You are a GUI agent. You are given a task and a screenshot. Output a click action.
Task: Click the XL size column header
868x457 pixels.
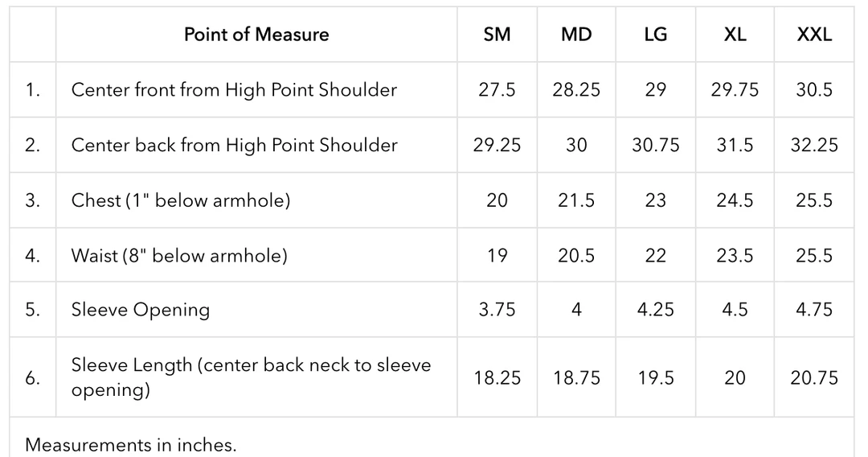pyautogui.click(x=735, y=35)
